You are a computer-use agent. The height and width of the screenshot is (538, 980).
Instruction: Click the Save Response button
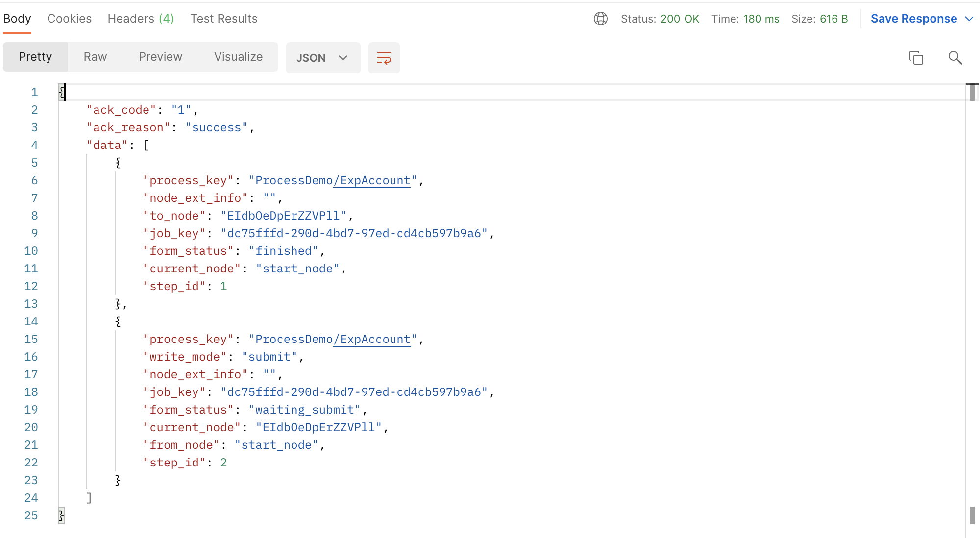(x=914, y=19)
